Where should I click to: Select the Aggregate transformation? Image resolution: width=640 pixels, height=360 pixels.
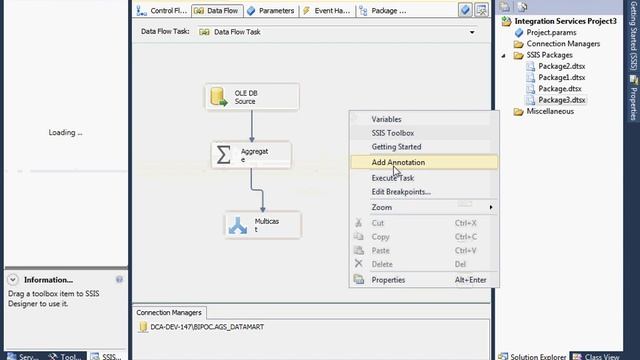click(x=251, y=155)
